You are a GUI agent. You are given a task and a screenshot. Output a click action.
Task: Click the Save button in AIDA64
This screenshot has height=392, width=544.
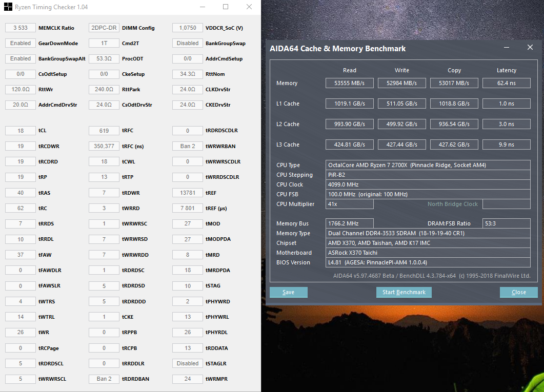point(288,292)
